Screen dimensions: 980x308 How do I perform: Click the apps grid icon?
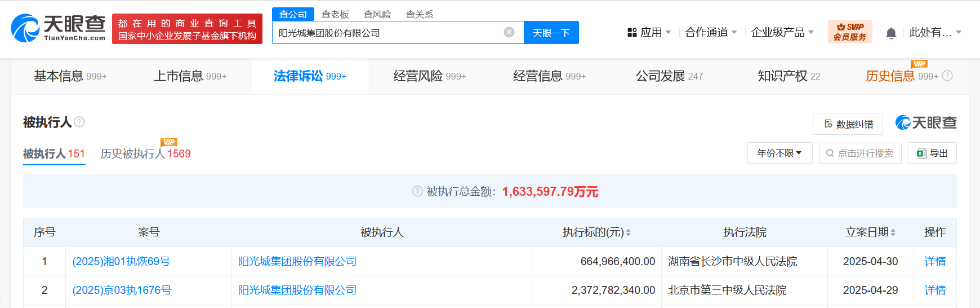(632, 33)
